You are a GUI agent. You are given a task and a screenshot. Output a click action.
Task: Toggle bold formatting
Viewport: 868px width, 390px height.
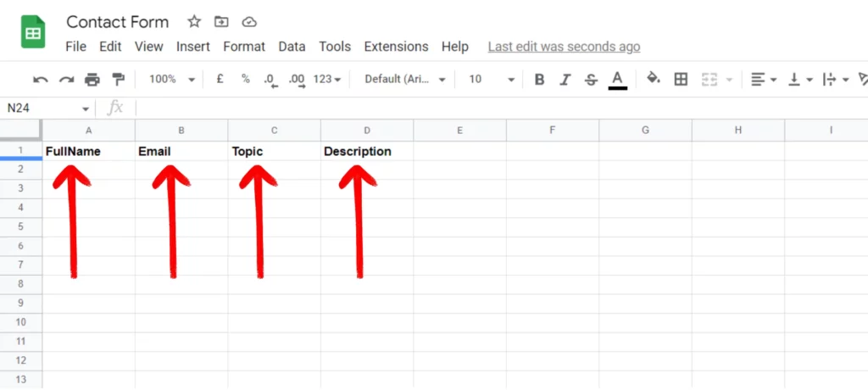coord(539,79)
